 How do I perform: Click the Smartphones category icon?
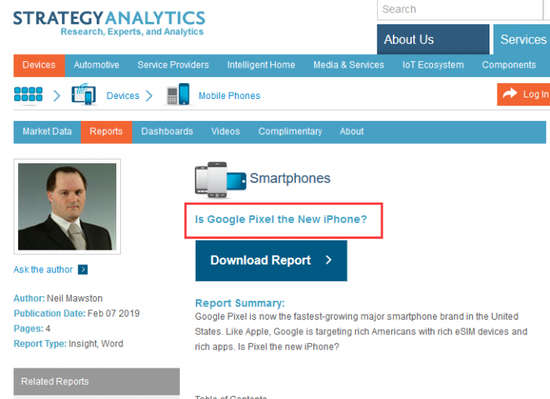[220, 180]
